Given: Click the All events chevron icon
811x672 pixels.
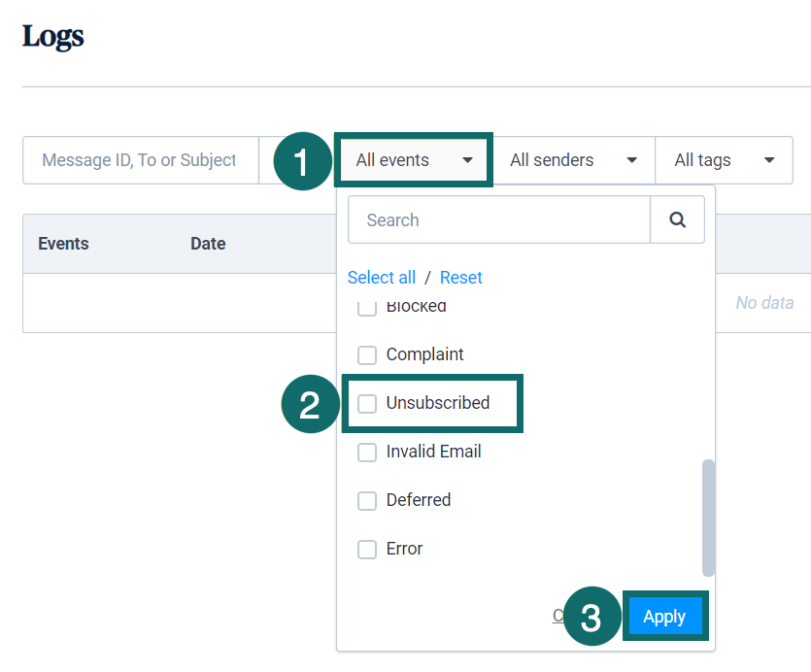Looking at the screenshot, I should (x=470, y=159).
